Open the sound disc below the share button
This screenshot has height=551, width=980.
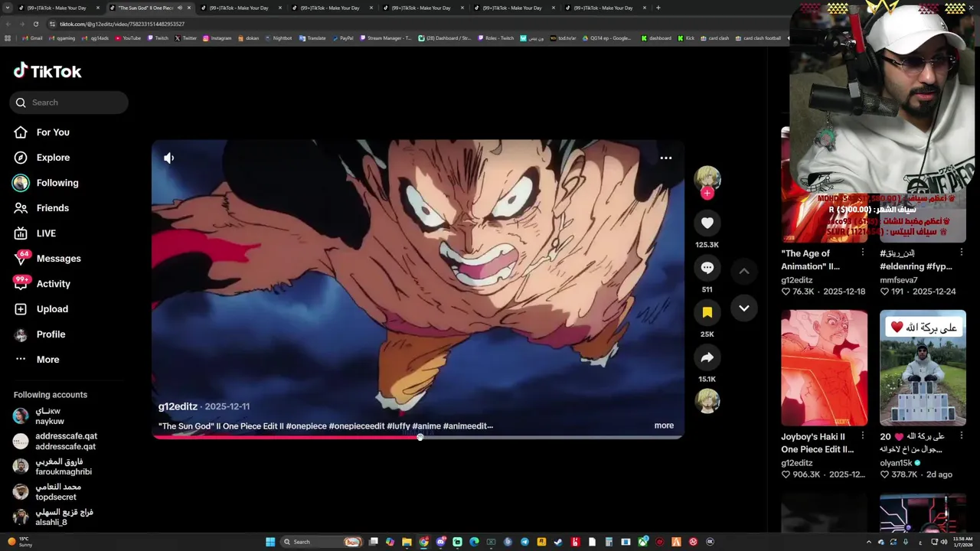click(x=707, y=401)
